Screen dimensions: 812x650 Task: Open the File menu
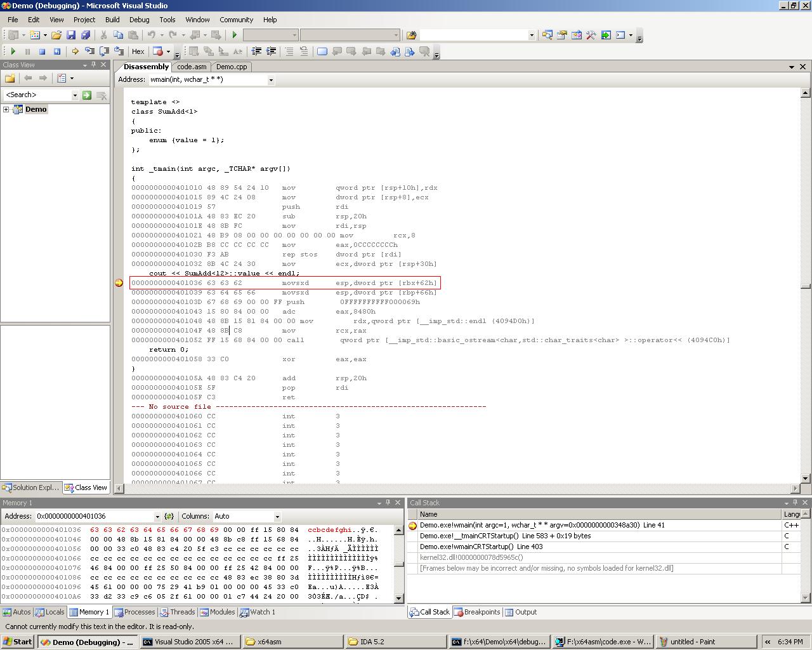(13, 20)
